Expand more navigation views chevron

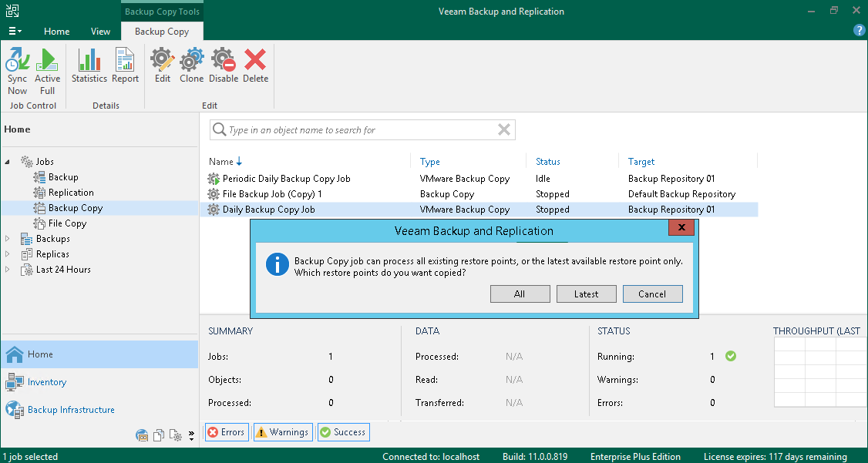[191, 435]
